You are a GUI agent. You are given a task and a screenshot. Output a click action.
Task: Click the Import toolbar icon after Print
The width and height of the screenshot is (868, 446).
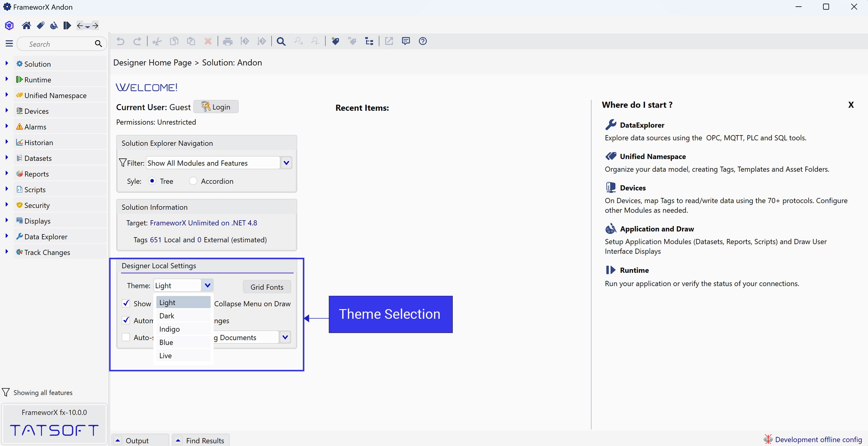pos(245,41)
